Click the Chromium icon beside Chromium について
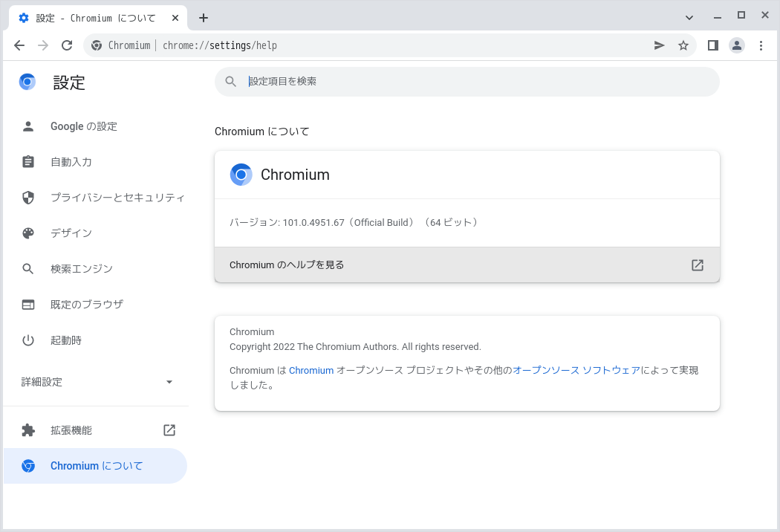780x532 pixels. coord(28,466)
